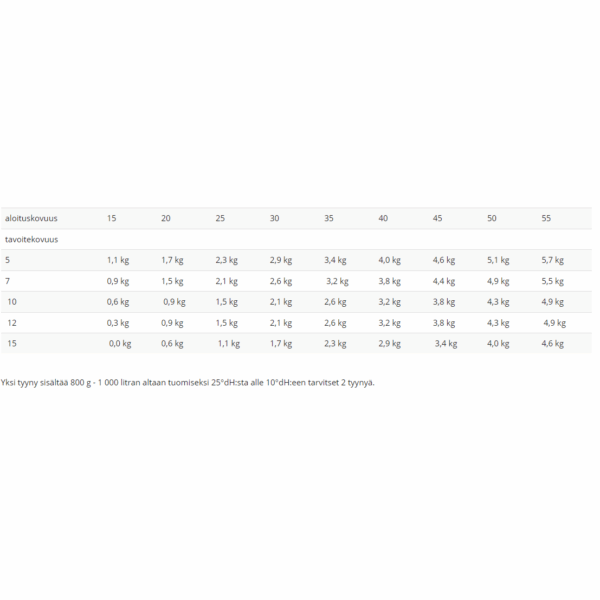
Task: Click the aloituskovuus row header cell
Action: point(31,218)
